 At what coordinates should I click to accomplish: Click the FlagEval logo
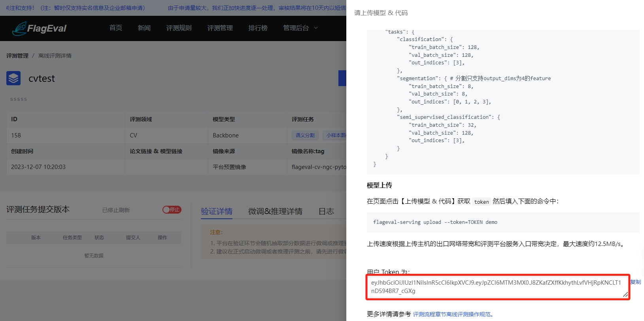point(39,28)
